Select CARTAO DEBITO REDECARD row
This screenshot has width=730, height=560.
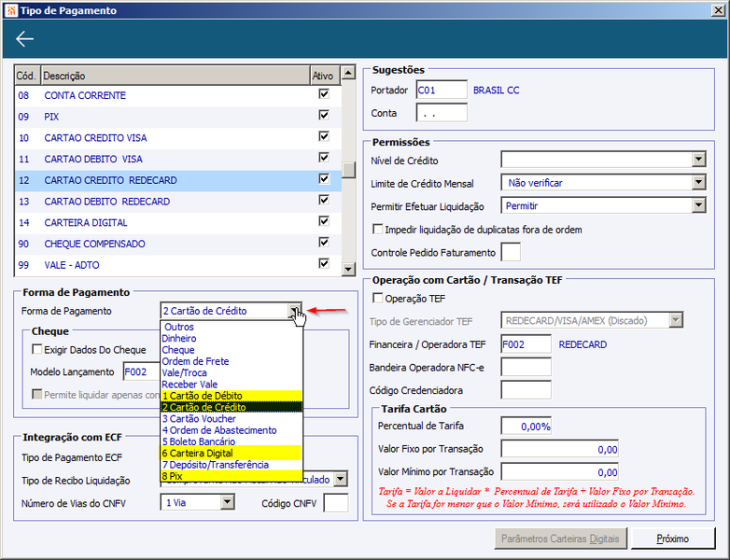pos(107,202)
